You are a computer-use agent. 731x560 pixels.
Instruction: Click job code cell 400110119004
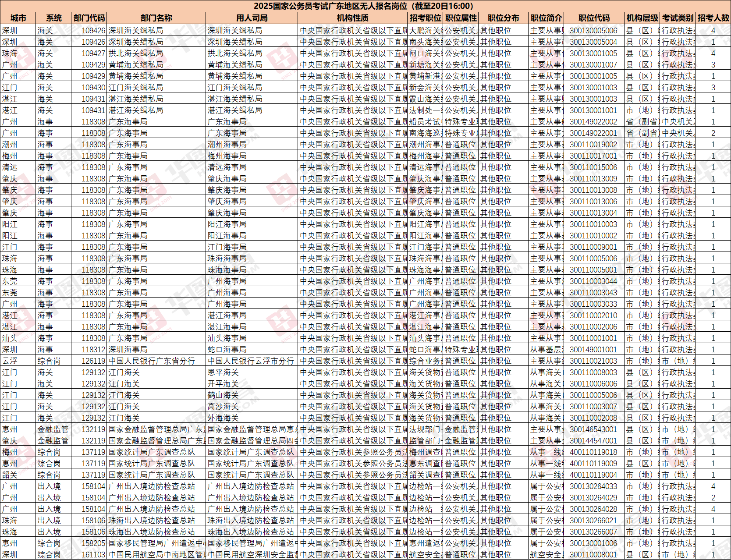pos(594,475)
